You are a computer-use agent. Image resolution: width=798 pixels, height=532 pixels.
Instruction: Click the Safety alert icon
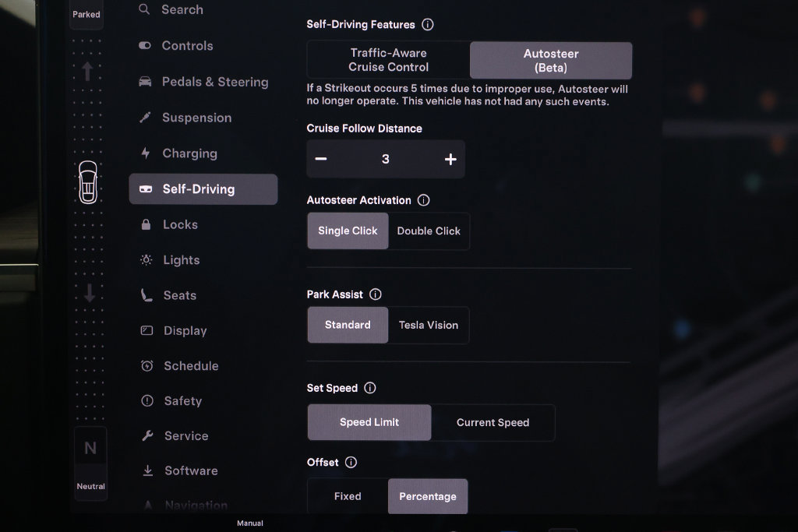coord(147,401)
